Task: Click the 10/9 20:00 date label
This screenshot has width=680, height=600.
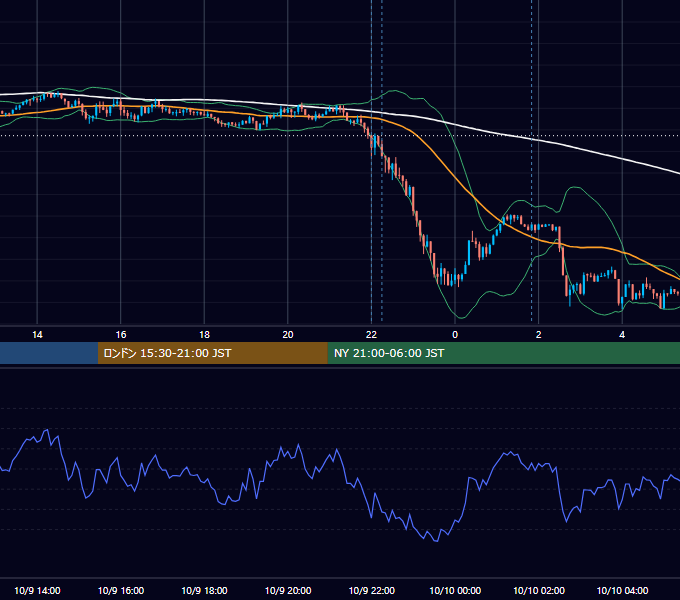Action: 288,590
